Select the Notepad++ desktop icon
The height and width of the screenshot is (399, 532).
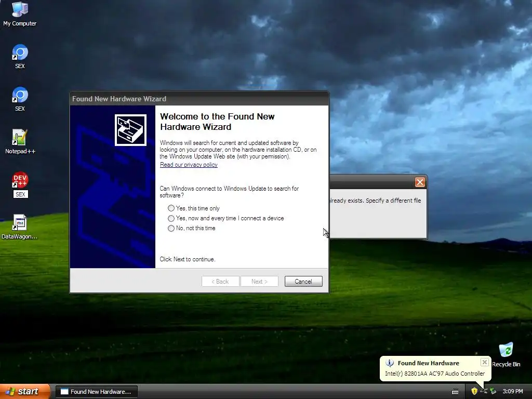click(x=20, y=142)
